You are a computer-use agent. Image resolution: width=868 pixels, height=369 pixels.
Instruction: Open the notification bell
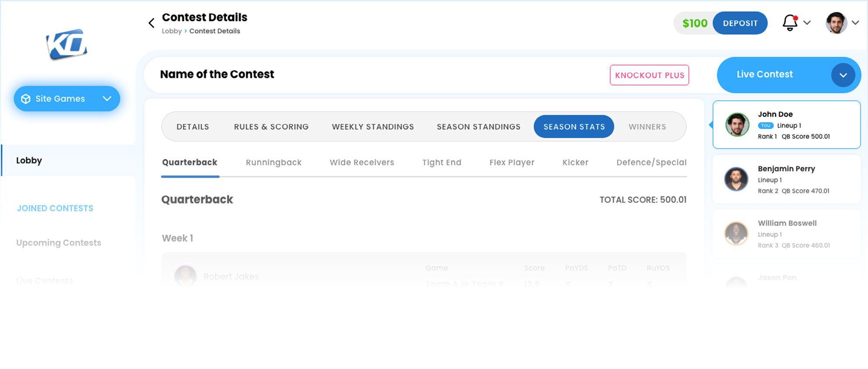[x=790, y=23]
